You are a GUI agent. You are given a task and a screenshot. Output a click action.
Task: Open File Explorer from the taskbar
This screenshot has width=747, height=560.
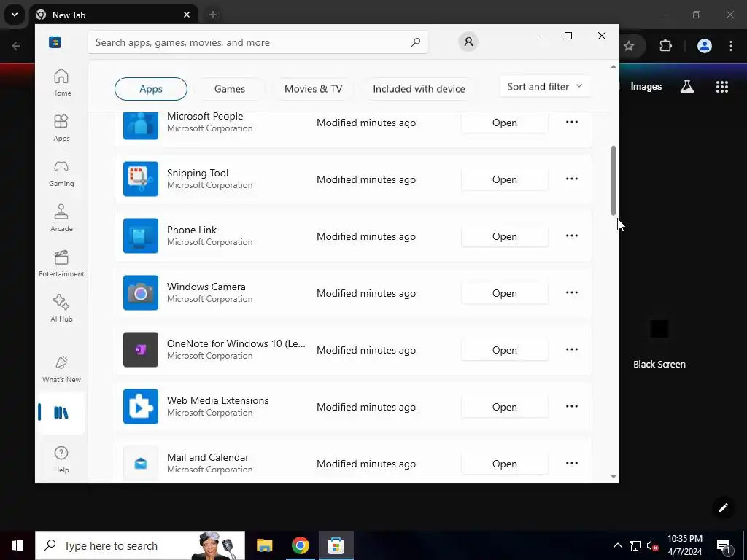point(264,545)
